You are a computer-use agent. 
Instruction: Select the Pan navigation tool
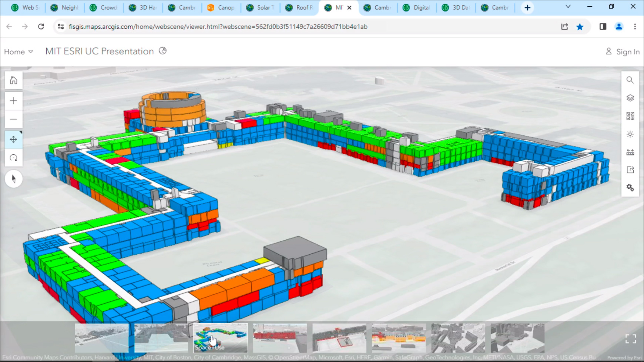click(x=14, y=140)
